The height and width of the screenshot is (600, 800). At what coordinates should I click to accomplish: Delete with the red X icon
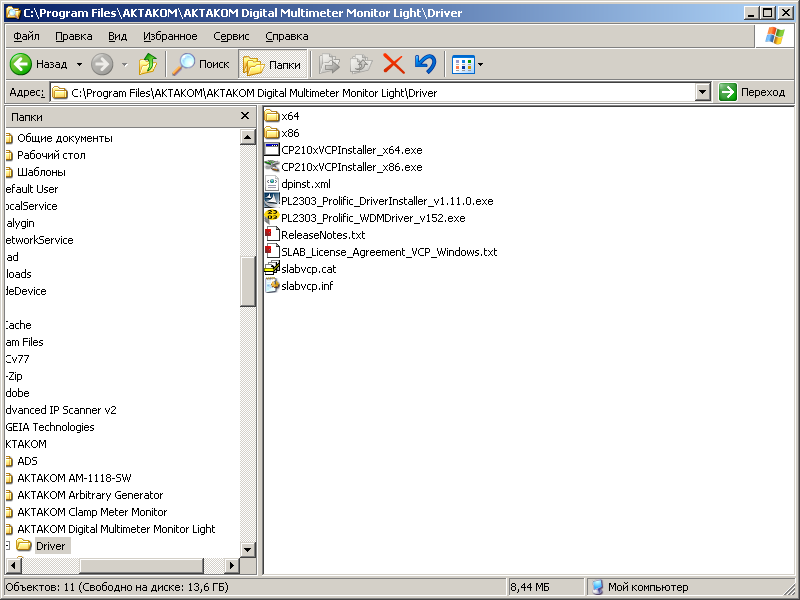tap(393, 64)
